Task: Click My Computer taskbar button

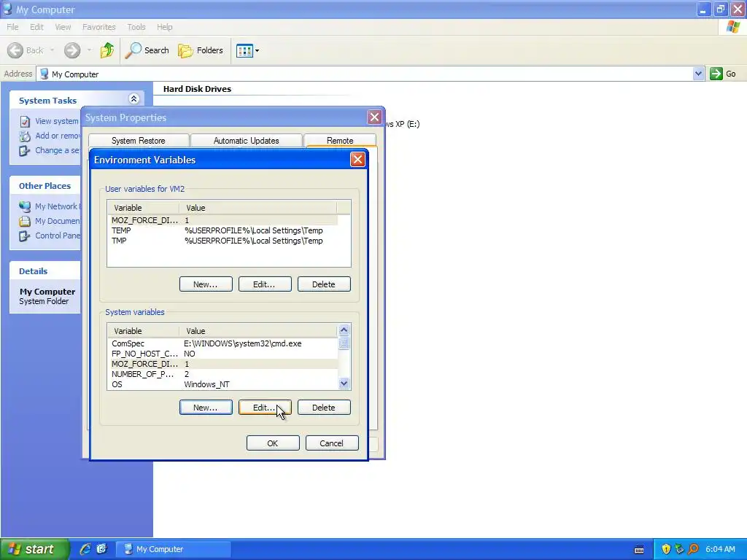Action: point(174,549)
